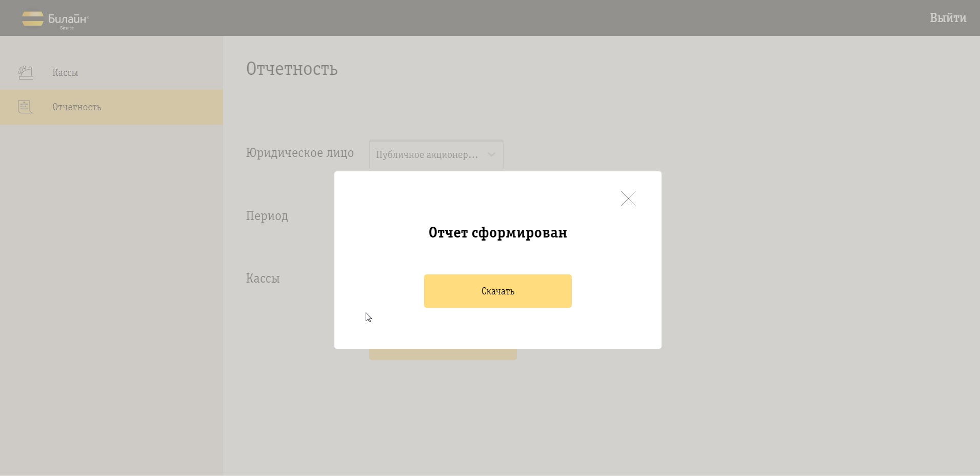
Task: Click the Скачать download button
Action: tap(497, 291)
